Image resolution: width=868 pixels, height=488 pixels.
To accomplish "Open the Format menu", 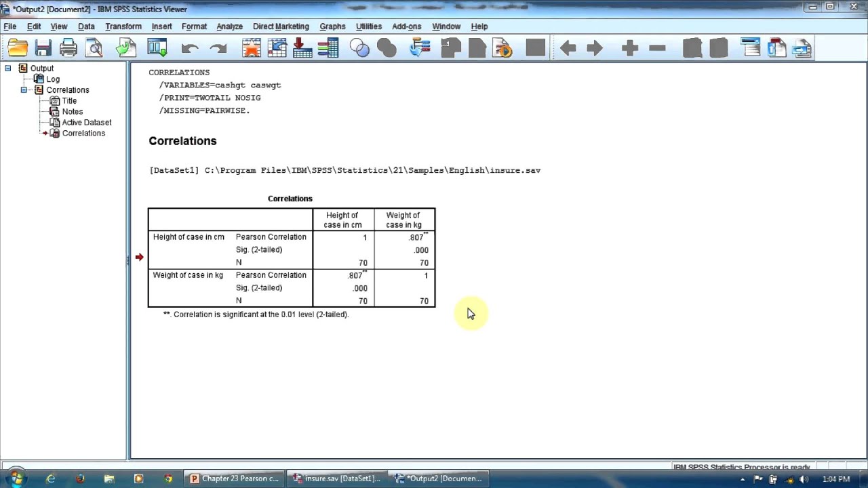I will pyautogui.click(x=194, y=26).
